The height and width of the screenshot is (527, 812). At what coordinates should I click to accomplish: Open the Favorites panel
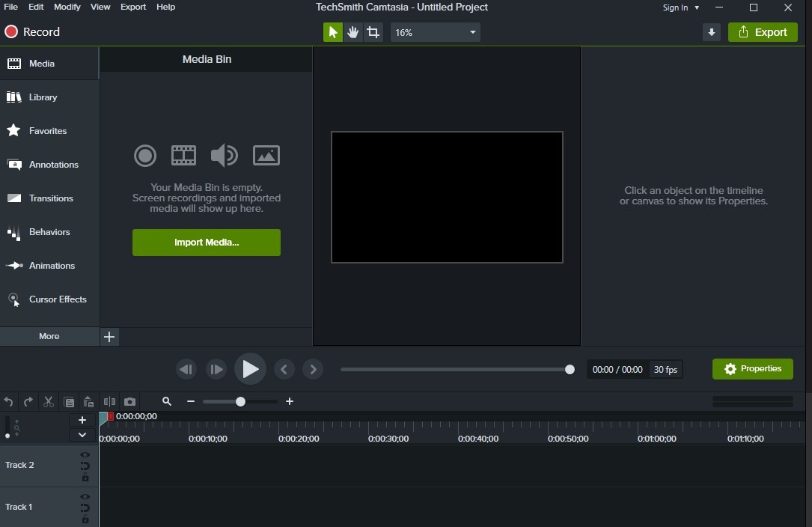click(49, 130)
